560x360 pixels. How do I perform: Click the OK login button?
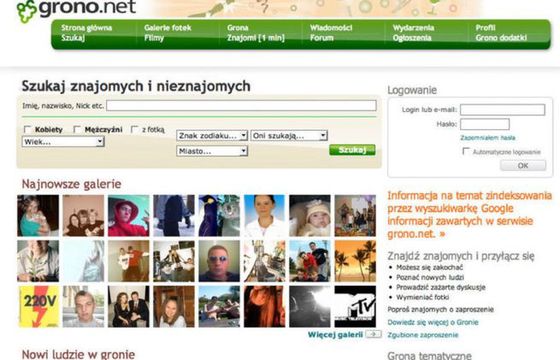523,165
